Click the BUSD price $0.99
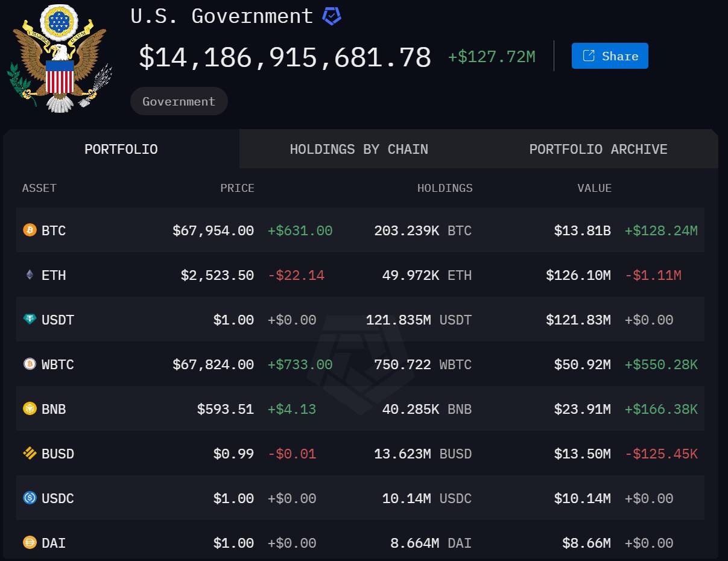 coord(234,454)
